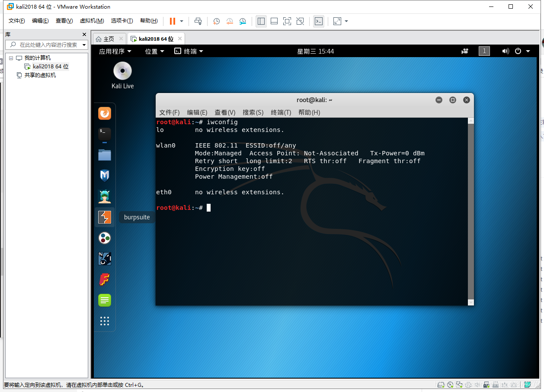Click the power icon in Kali top bar

click(x=518, y=51)
